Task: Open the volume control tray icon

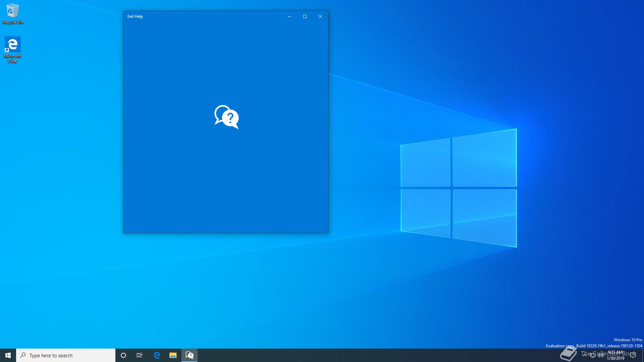Action: (x=601, y=355)
